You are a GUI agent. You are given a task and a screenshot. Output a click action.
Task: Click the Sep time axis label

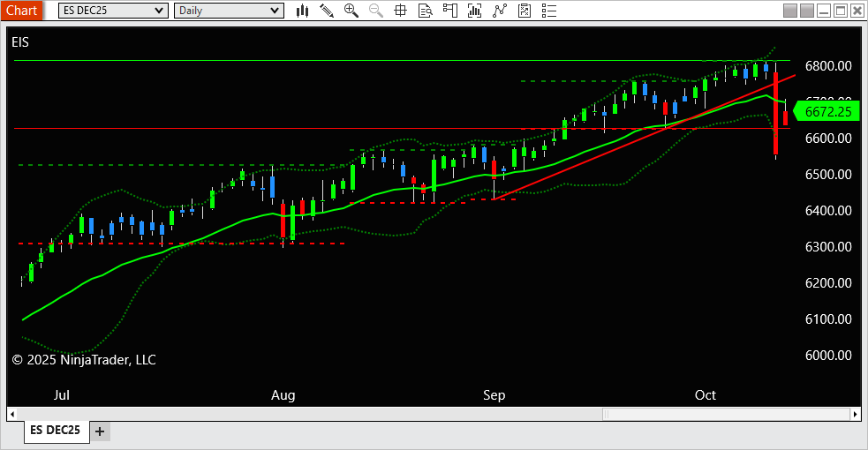(x=494, y=395)
